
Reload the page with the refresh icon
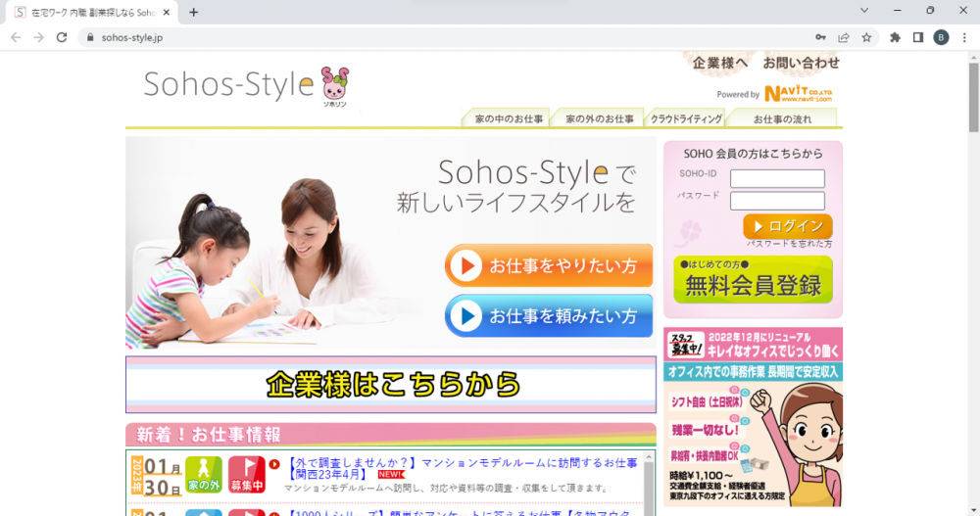click(61, 37)
